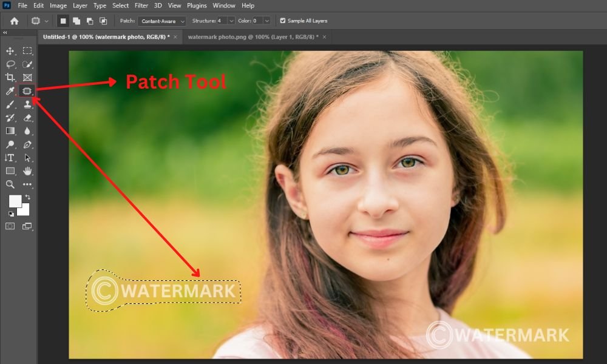The image size is (607, 364).
Task: Open the Image menu
Action: tap(58, 5)
